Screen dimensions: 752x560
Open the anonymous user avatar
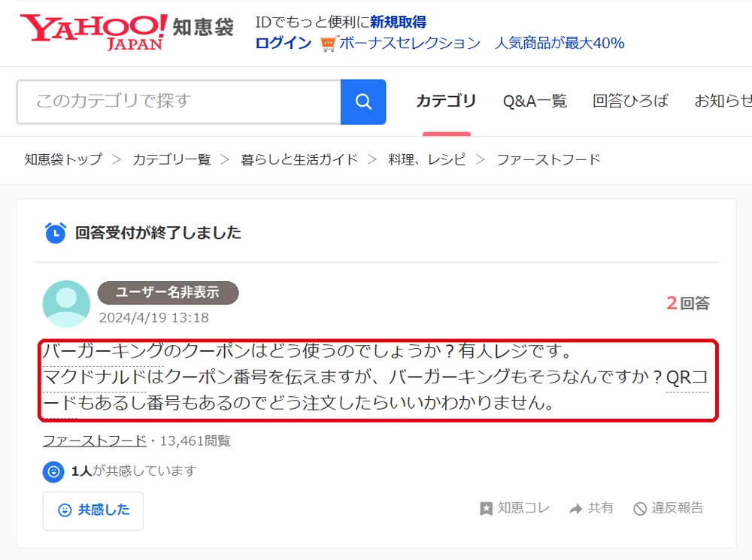(x=66, y=304)
